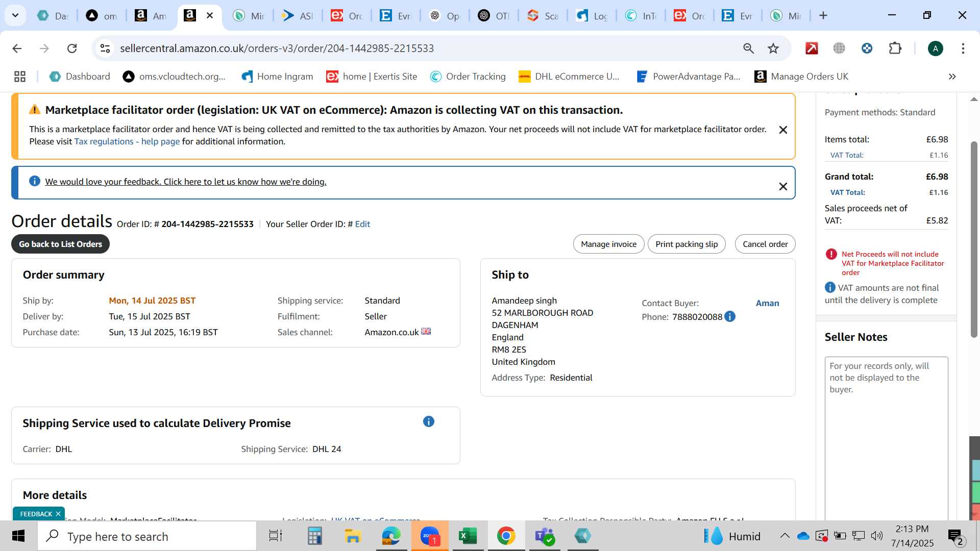Open the PowerAdvantage bookmark

pyautogui.click(x=688, y=77)
